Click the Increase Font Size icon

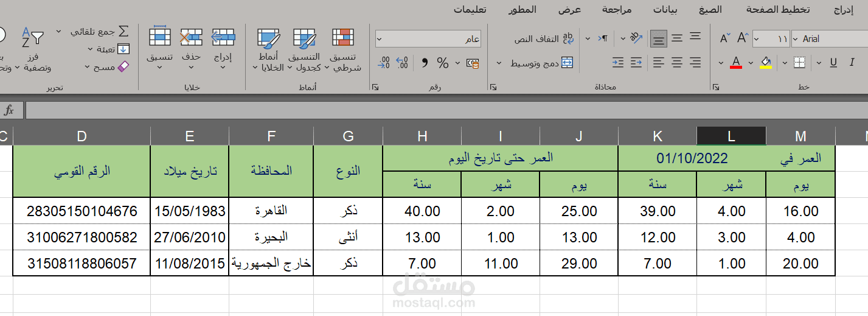742,38
